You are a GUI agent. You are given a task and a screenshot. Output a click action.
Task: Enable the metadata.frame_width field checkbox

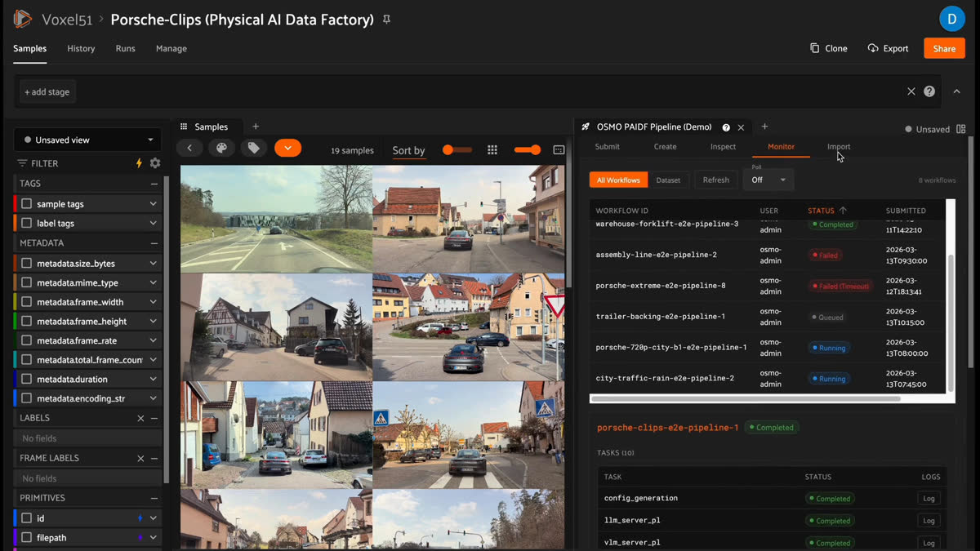pyautogui.click(x=27, y=302)
